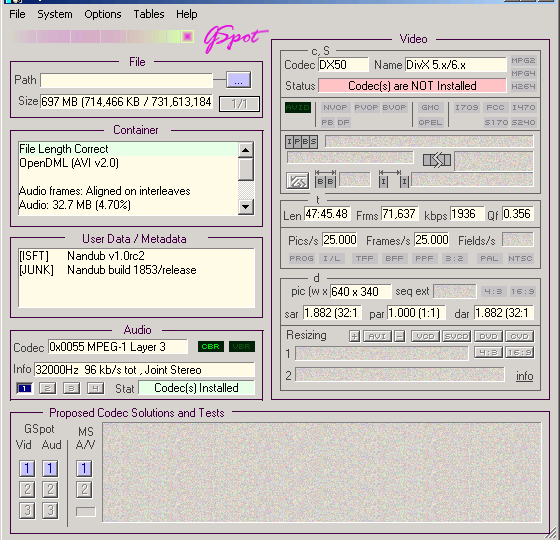
Task: Click GSpot Vid solution button 2
Action: tap(27, 489)
